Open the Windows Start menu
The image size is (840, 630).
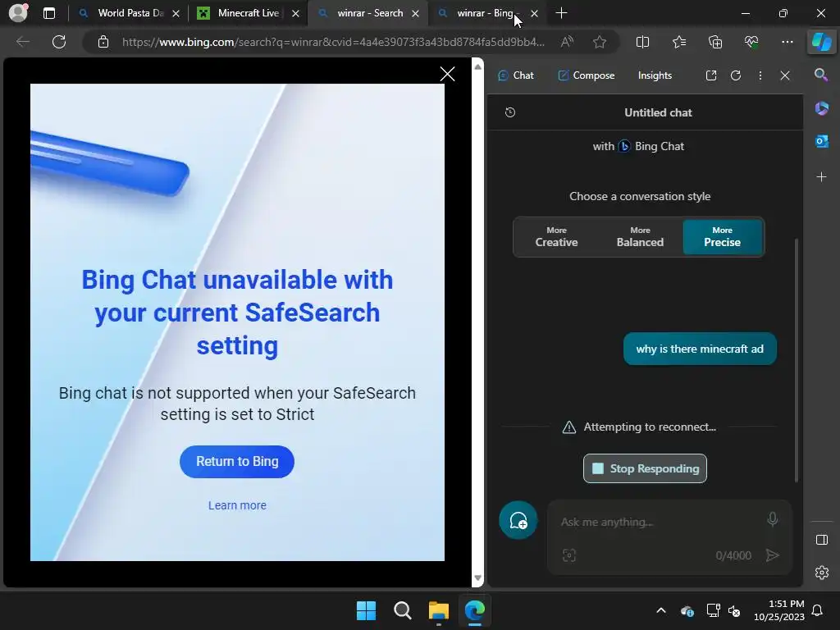tap(366, 610)
